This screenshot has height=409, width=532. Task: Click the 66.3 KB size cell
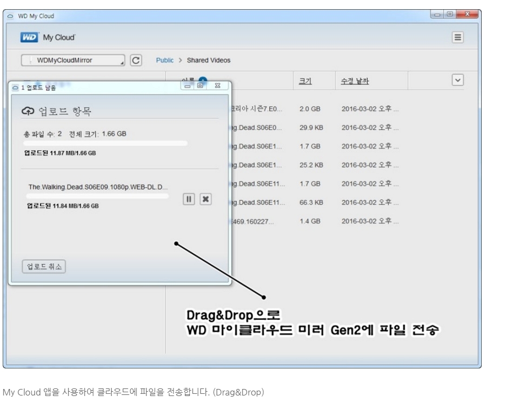311,202
